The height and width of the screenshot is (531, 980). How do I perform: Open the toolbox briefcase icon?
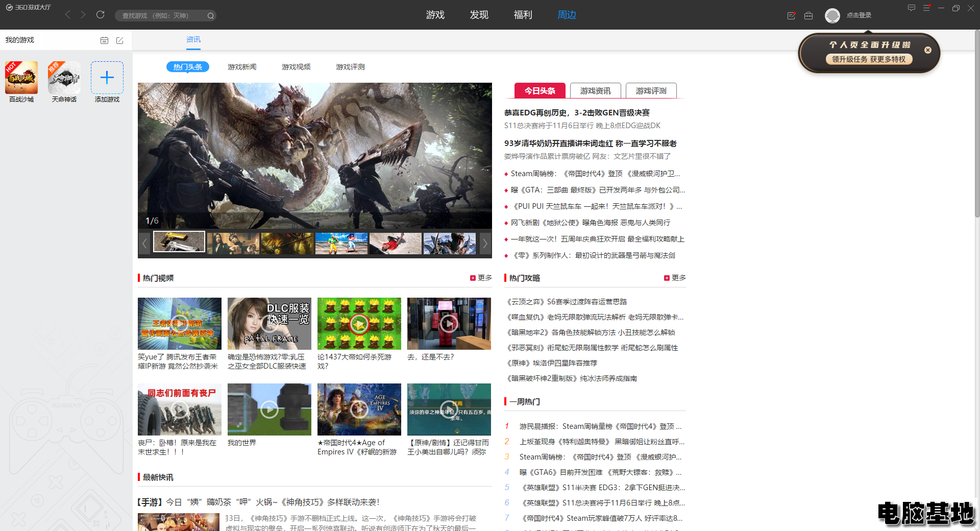point(808,16)
